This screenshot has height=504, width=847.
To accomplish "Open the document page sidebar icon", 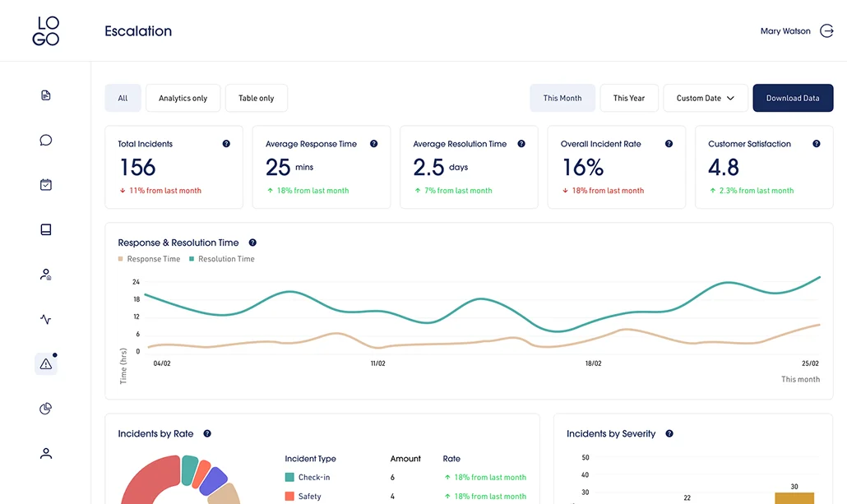I will pyautogui.click(x=46, y=95).
